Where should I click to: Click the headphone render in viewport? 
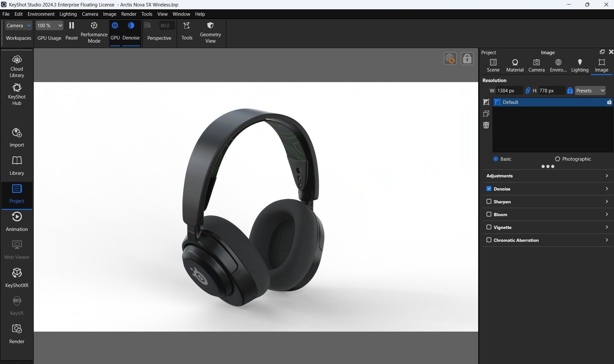tap(254, 207)
